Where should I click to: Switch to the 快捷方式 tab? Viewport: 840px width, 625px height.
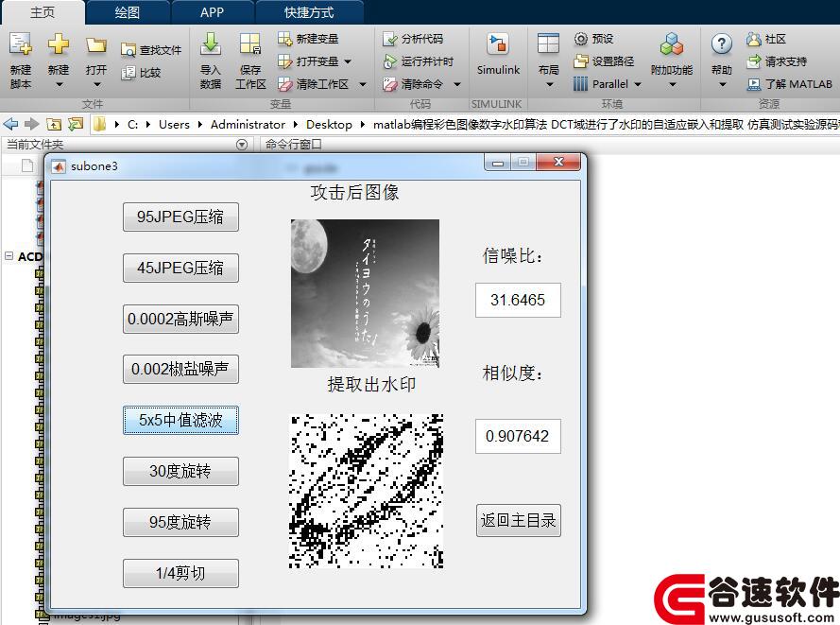click(x=309, y=12)
